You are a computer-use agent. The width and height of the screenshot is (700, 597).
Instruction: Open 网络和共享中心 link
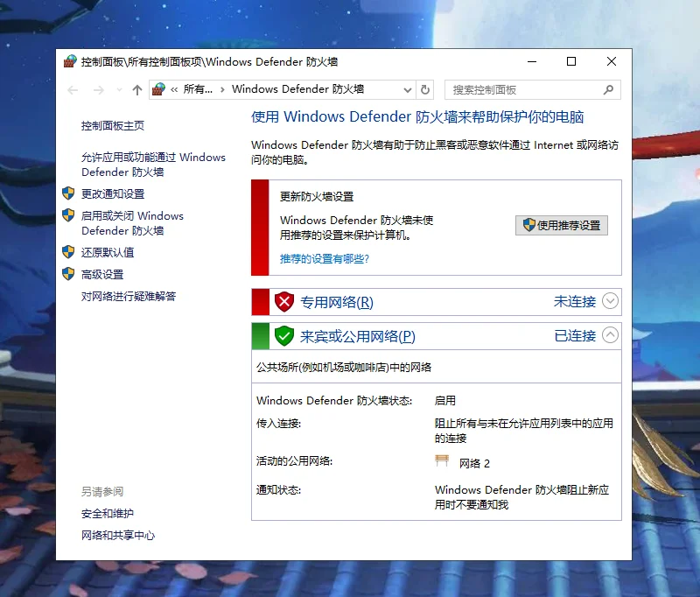coord(118,536)
